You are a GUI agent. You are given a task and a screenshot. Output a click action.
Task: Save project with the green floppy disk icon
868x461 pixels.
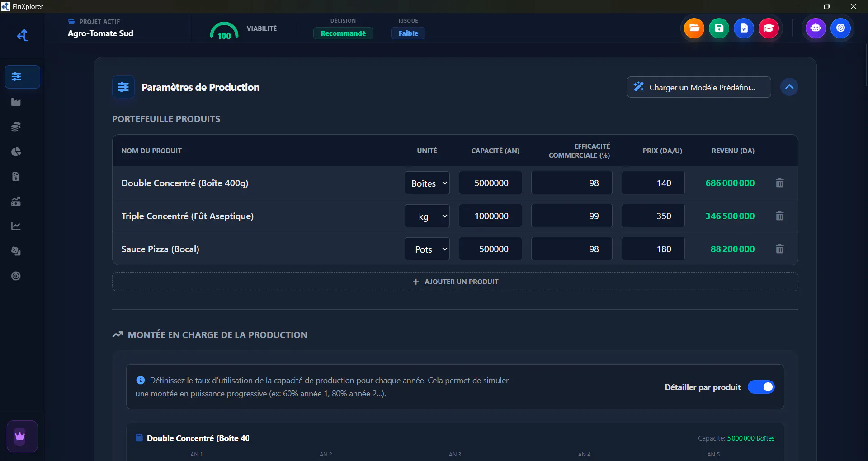719,28
